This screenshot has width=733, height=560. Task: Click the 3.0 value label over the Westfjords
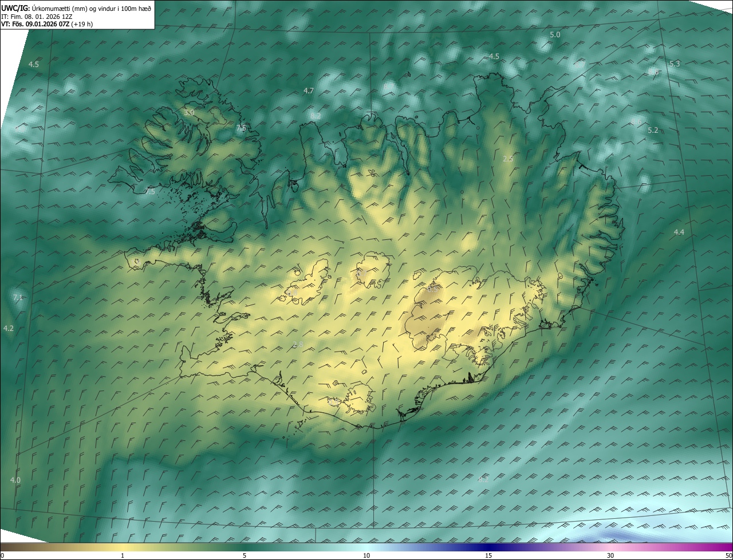click(189, 113)
